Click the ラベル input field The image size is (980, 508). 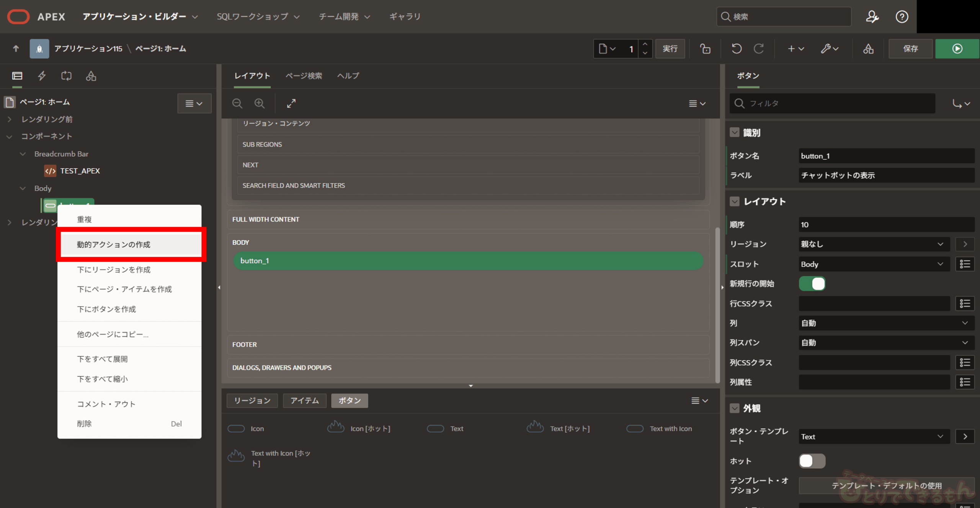886,175
